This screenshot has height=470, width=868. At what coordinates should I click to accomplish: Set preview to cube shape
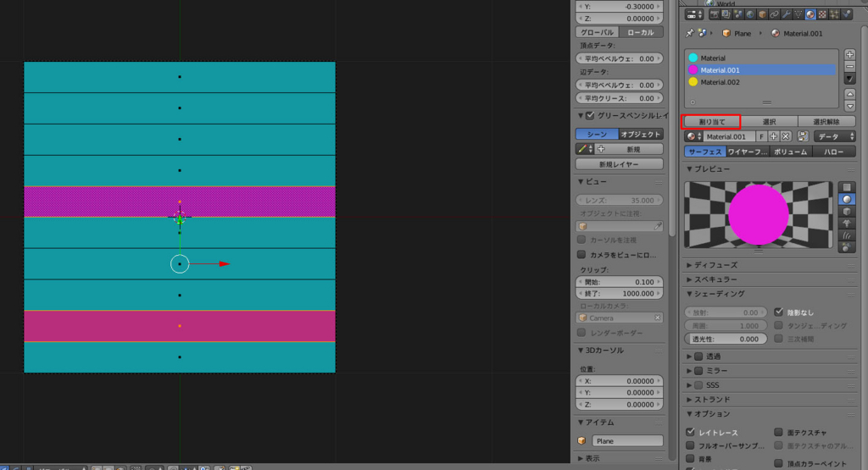[x=847, y=211]
